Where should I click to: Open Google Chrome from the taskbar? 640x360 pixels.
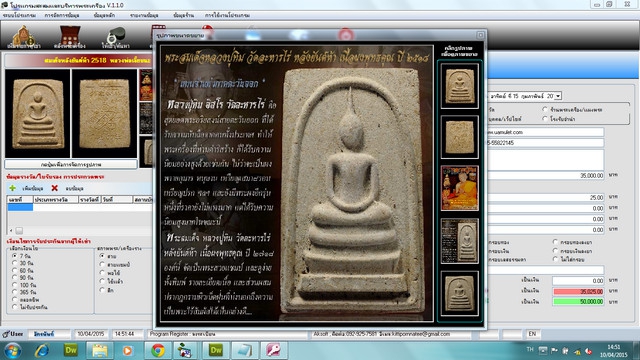click(x=158, y=351)
